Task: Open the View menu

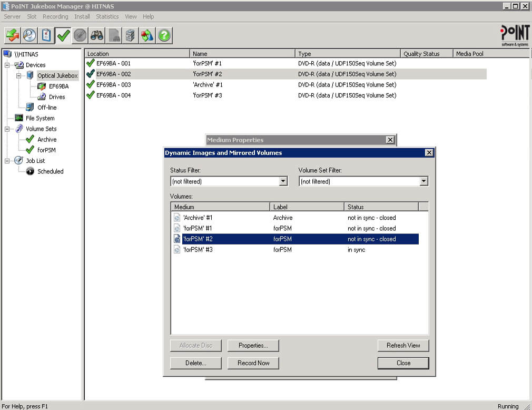Action: (x=131, y=16)
